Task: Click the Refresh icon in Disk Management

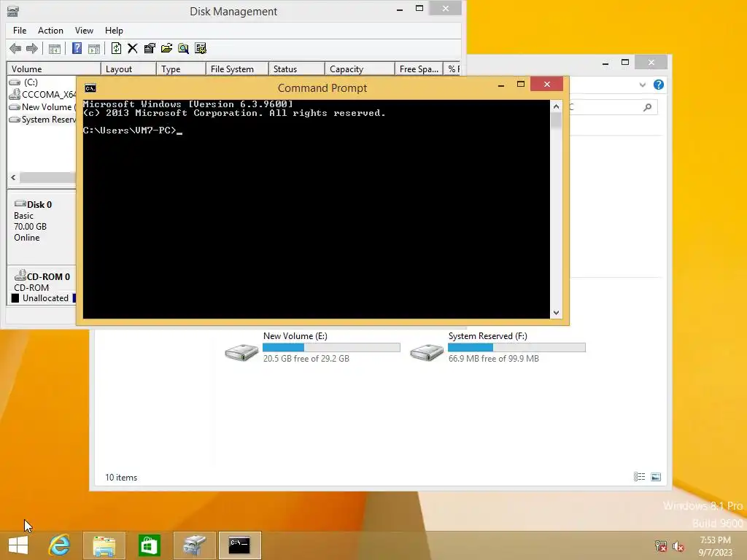Action: click(116, 48)
